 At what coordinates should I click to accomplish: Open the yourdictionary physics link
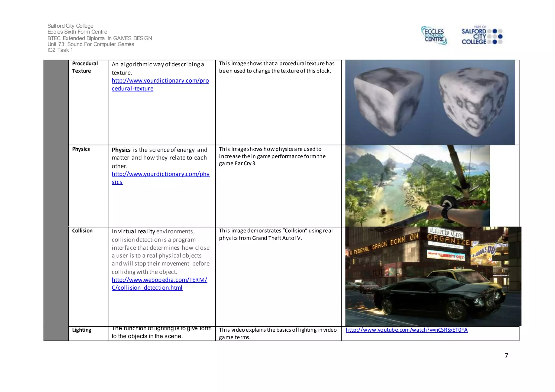(x=160, y=174)
